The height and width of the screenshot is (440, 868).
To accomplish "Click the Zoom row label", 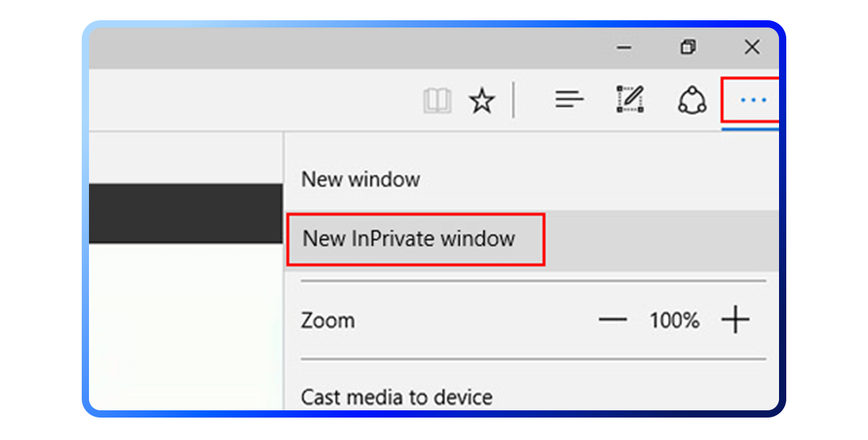I will pyautogui.click(x=328, y=320).
